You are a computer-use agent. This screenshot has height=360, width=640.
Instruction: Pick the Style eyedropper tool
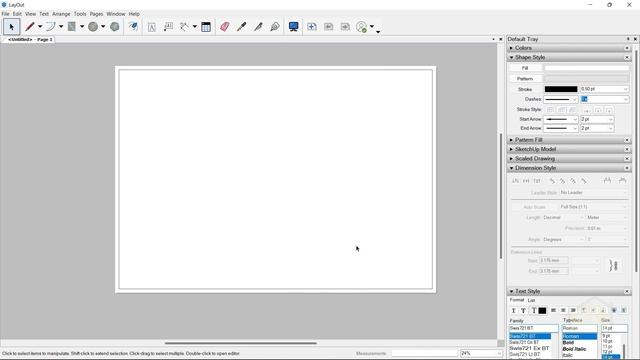point(242,27)
